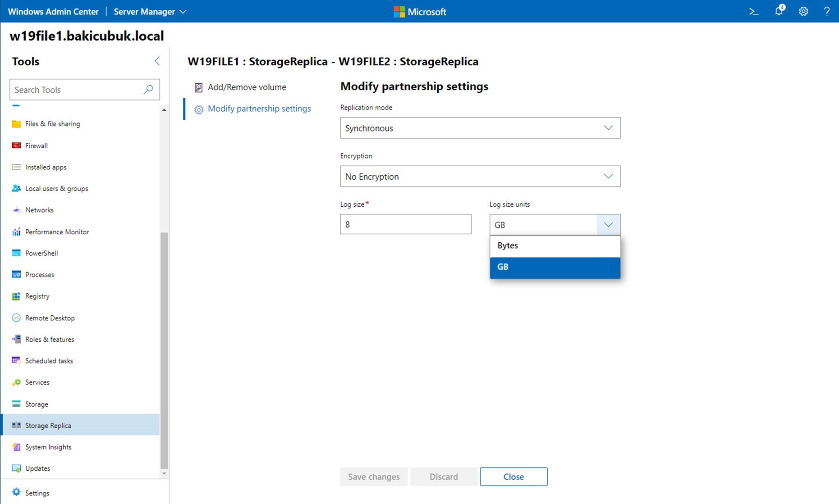Click the Storage Replica icon

pyautogui.click(x=16, y=425)
